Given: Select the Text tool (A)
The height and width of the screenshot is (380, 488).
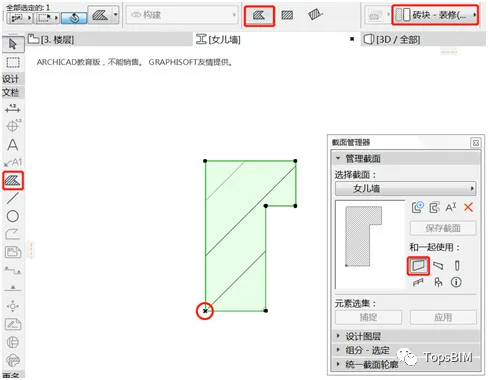Looking at the screenshot, I should point(13,145).
